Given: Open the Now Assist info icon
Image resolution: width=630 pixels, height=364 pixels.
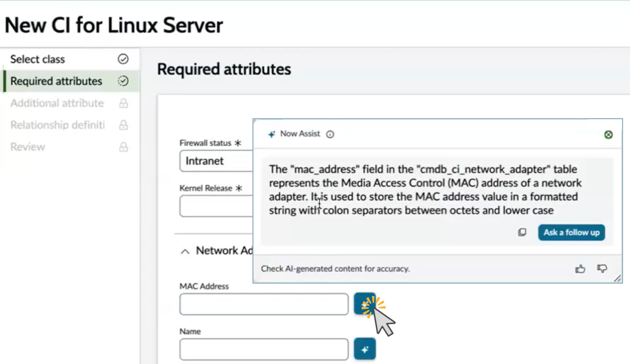Looking at the screenshot, I should click(330, 135).
